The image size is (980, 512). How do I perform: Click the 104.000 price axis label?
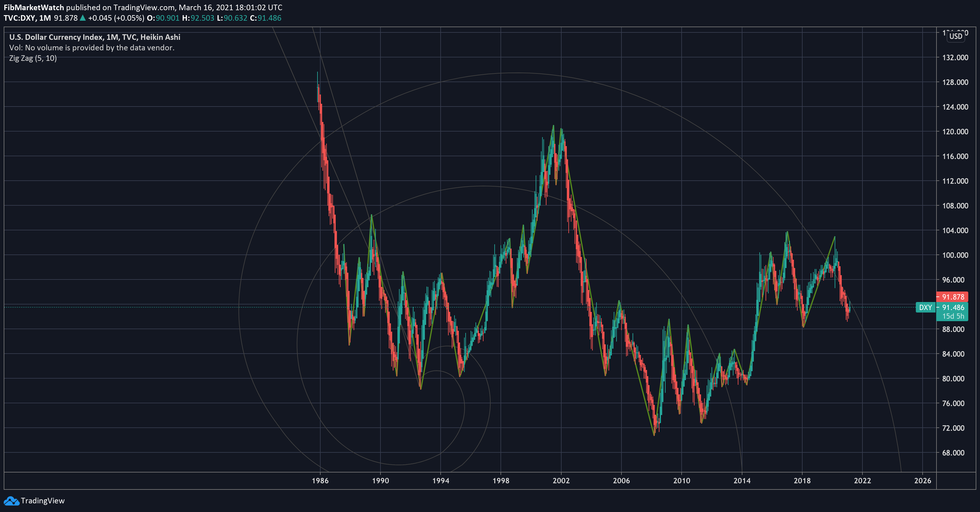[x=955, y=230]
